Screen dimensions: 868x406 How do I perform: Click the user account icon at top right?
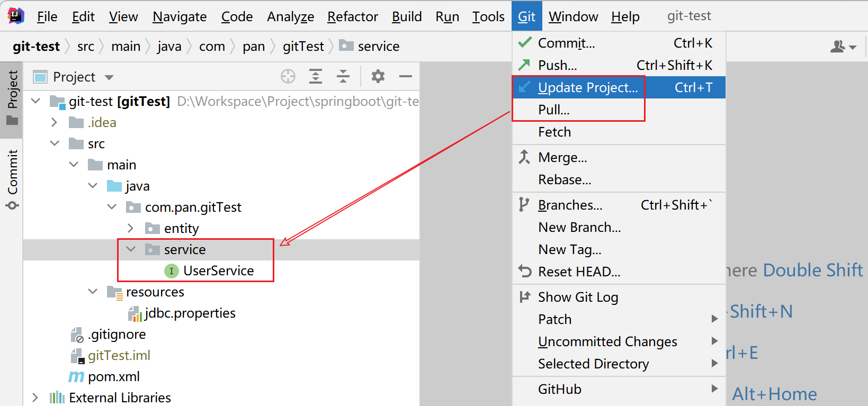[x=843, y=47]
